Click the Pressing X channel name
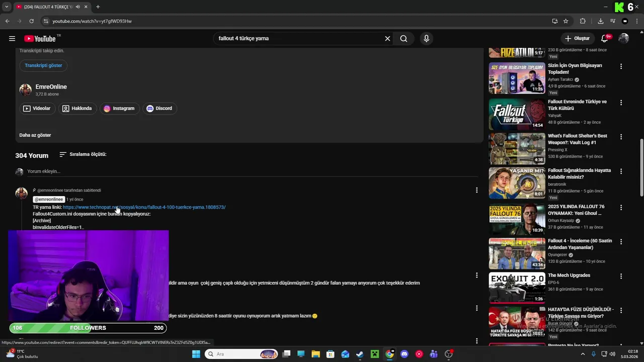Image resolution: width=644 pixels, height=362 pixels. pyautogui.click(x=557, y=150)
